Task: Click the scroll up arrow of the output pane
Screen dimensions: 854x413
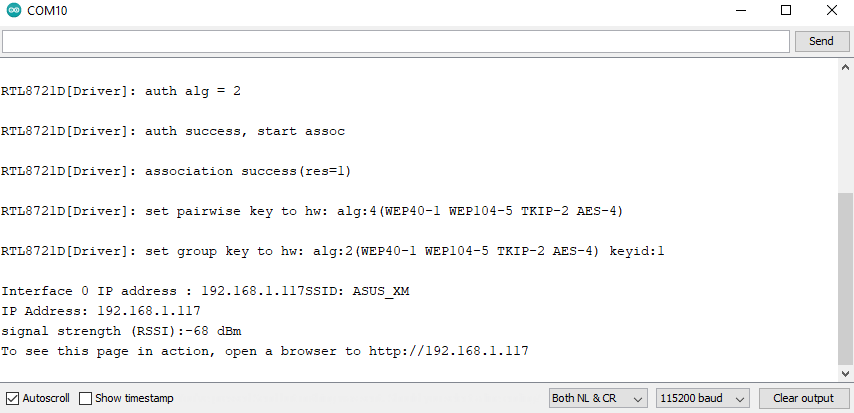Action: (x=845, y=68)
